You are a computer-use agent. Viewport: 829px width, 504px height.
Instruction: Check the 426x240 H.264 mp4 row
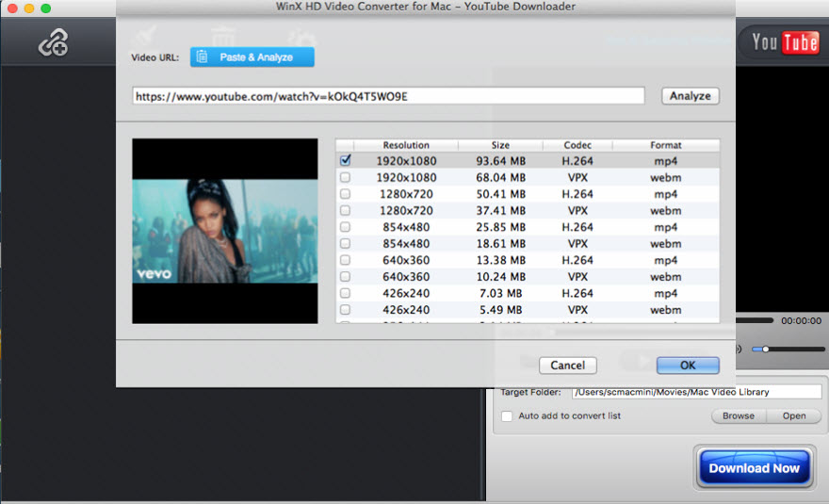(x=345, y=292)
